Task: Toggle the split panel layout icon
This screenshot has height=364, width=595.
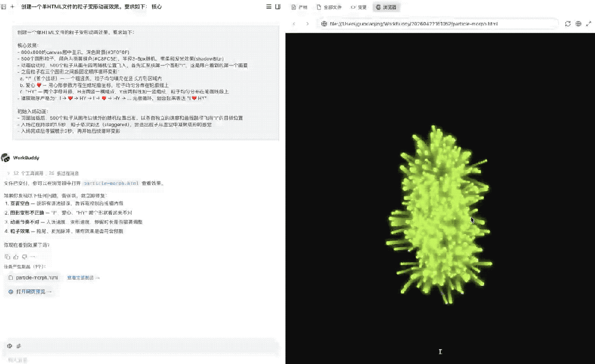Action: [x=278, y=7]
